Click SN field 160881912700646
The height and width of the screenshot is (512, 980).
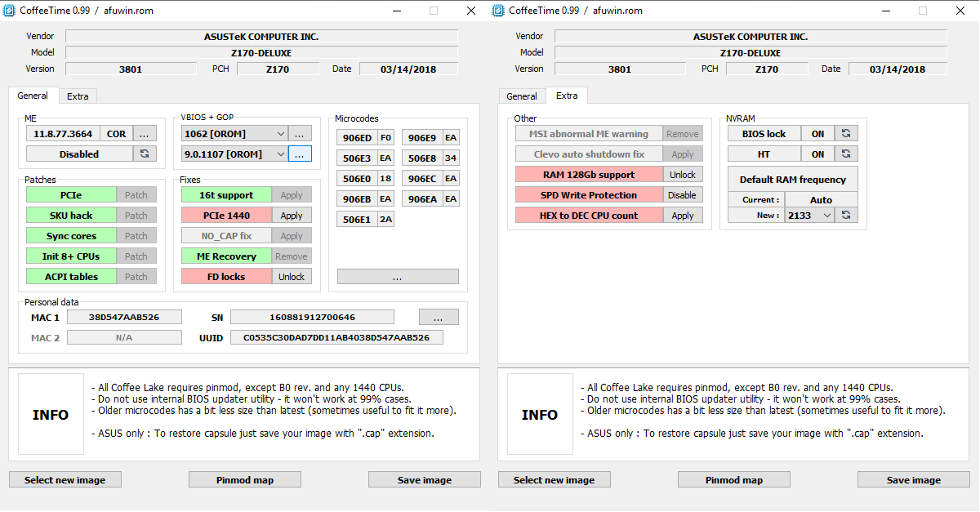312,317
